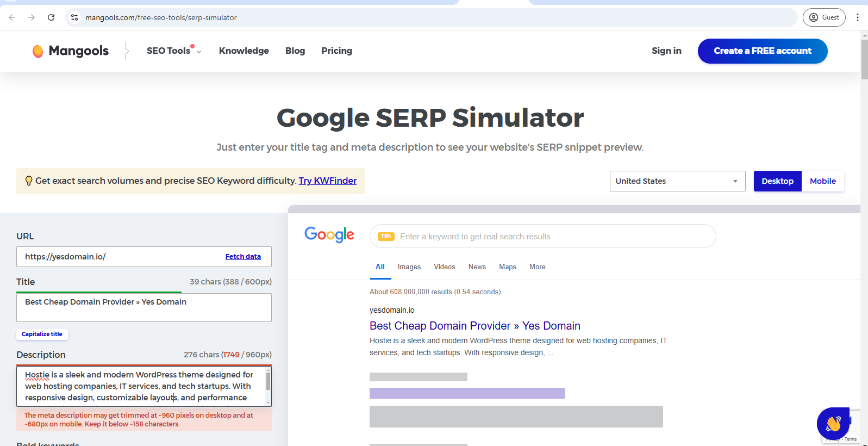Open site information icon in address bar
The image size is (868, 446).
point(74,17)
